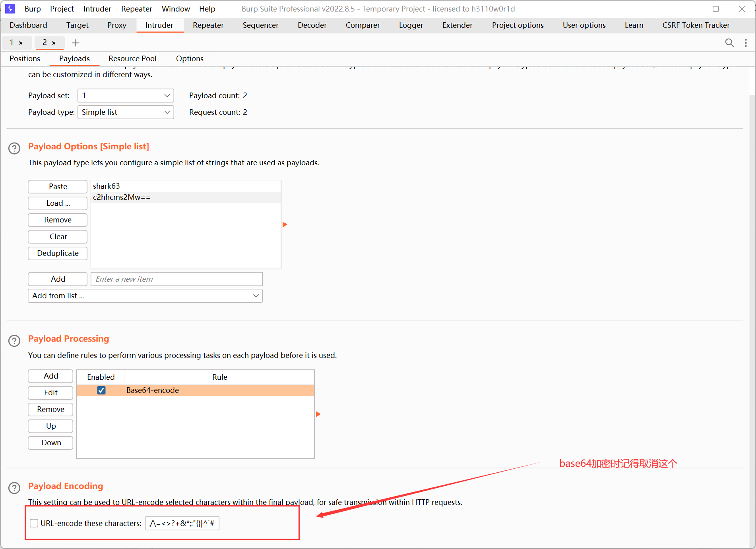Screen dimensions: 756x549
Task: Open the Add from list dropdown
Action: click(x=145, y=296)
